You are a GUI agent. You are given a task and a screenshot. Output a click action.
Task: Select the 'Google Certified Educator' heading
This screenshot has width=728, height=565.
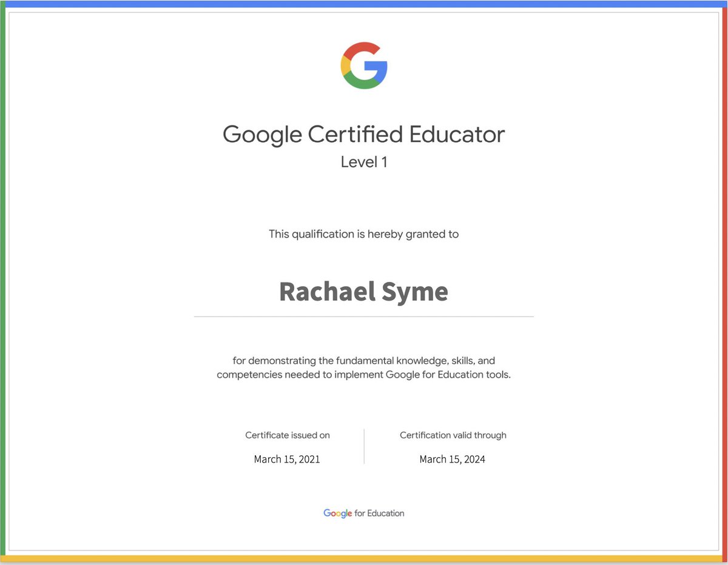click(x=364, y=135)
